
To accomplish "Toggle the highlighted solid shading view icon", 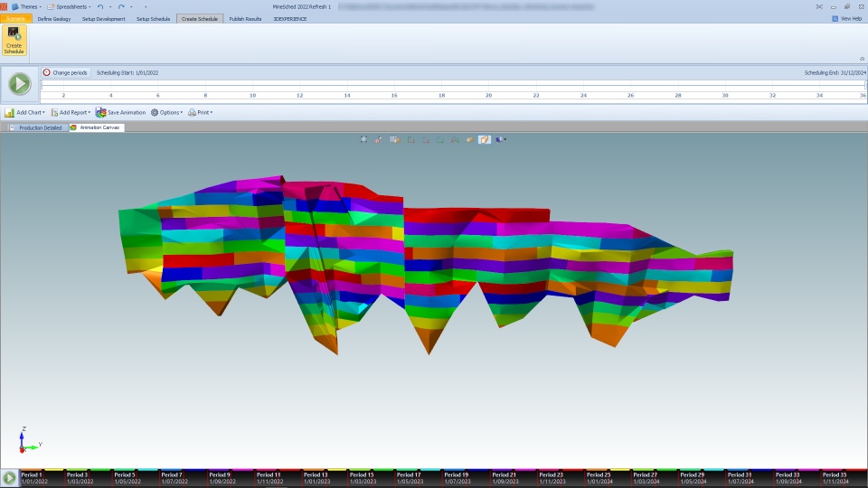I will [485, 140].
